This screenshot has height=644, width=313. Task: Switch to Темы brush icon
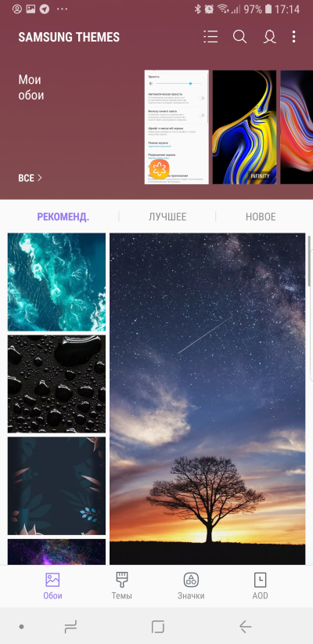[122, 586]
